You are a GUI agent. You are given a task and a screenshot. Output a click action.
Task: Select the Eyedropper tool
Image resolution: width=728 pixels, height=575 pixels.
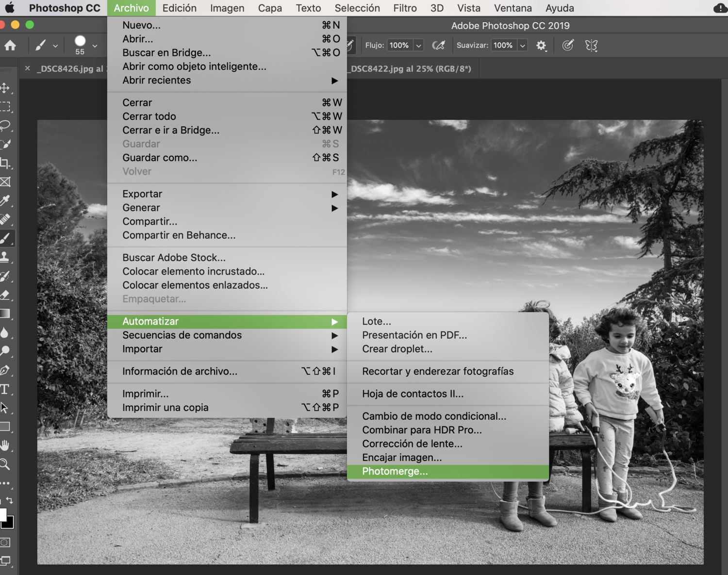(5, 200)
